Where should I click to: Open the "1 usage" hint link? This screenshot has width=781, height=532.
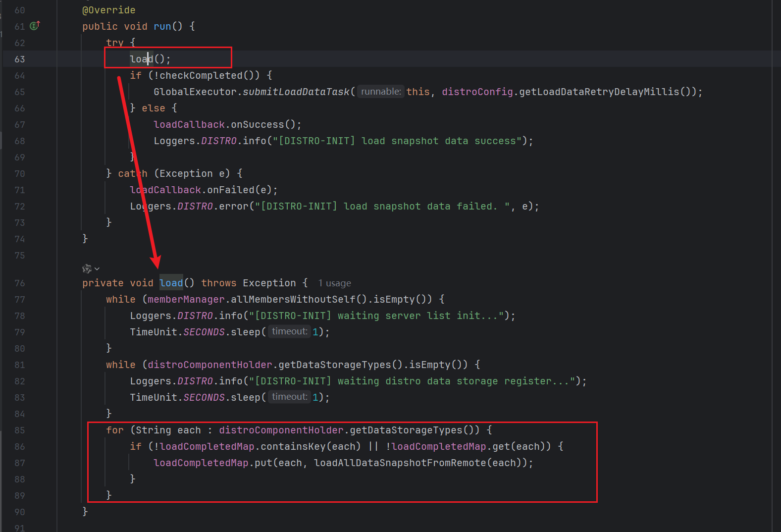(334, 283)
